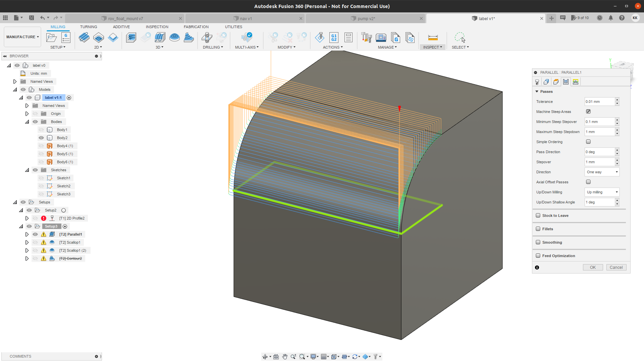Toggle visibility of Body2
Screen dimensions: 644x362
[x=41, y=138]
